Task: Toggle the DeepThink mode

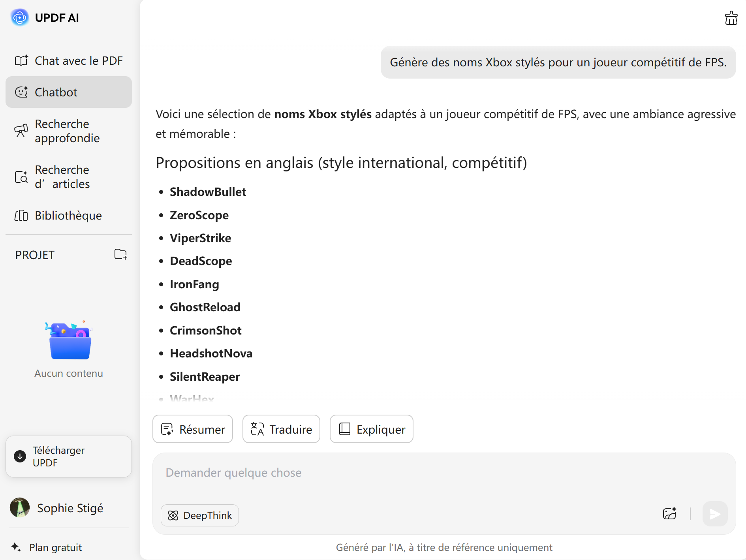Action: coord(200,515)
